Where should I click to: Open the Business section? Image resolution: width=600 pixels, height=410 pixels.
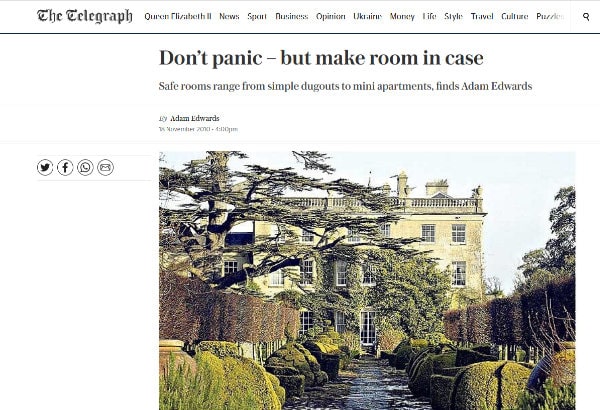pyautogui.click(x=292, y=16)
